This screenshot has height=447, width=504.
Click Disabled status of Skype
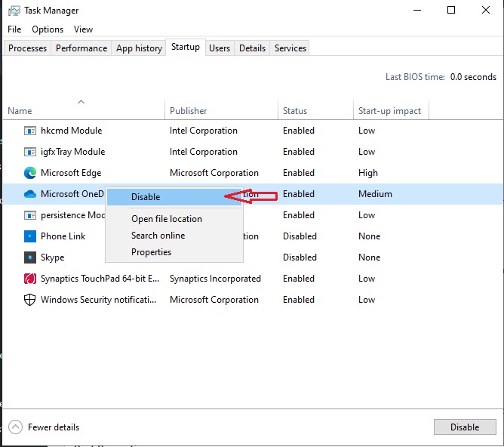pos(300,257)
